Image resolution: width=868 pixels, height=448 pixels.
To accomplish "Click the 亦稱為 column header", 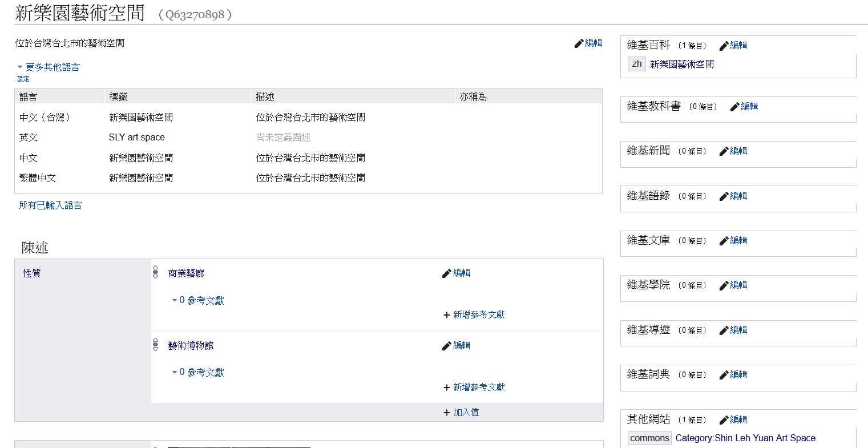I will pyautogui.click(x=473, y=97).
